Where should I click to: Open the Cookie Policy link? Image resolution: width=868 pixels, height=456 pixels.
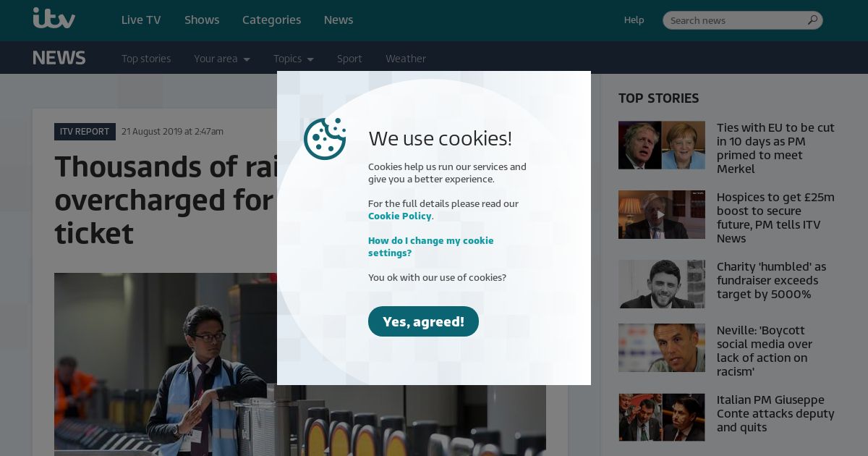click(400, 216)
